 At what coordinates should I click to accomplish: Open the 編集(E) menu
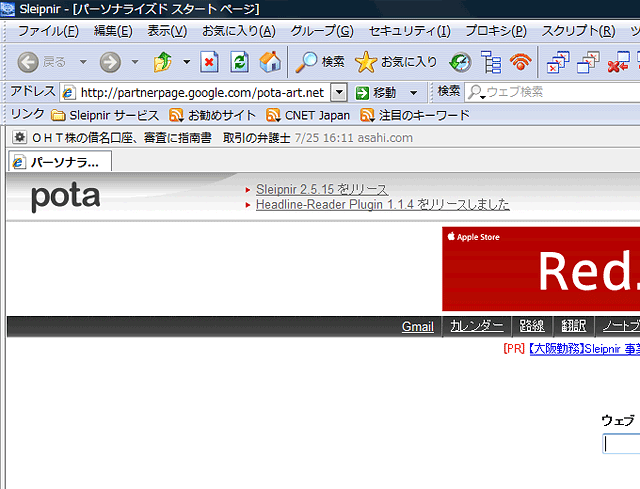(x=113, y=31)
